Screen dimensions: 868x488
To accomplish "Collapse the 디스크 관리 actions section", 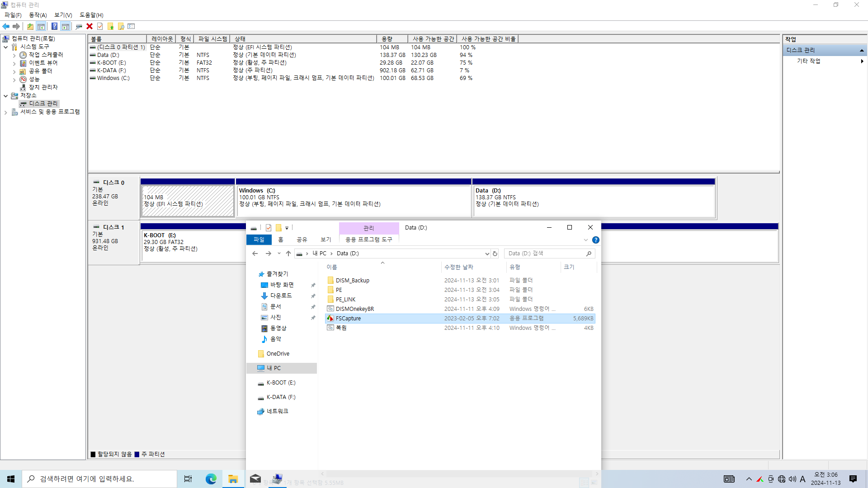I will tap(862, 50).
